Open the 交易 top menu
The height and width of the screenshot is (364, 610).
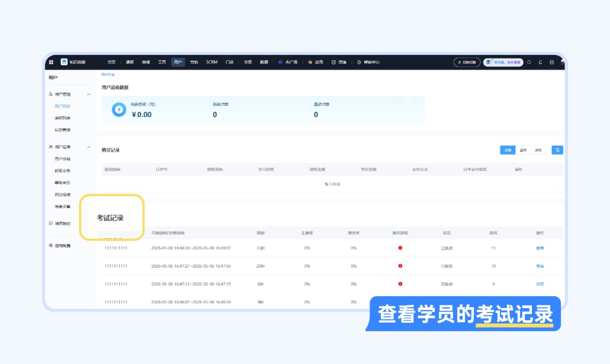(x=248, y=62)
